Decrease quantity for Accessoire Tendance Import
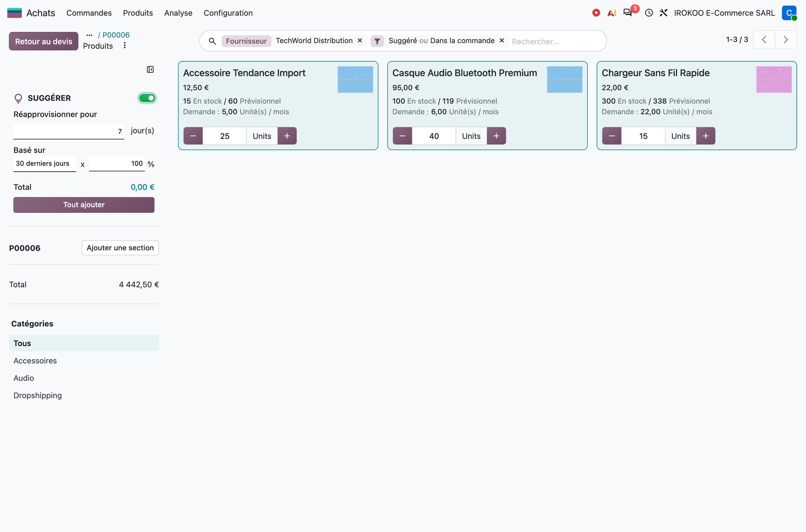806x532 pixels. [193, 136]
